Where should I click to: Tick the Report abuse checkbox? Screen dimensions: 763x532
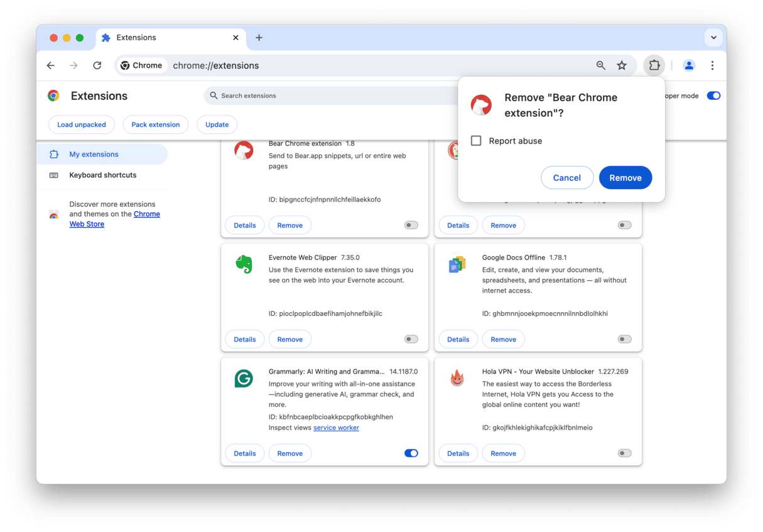click(x=476, y=141)
